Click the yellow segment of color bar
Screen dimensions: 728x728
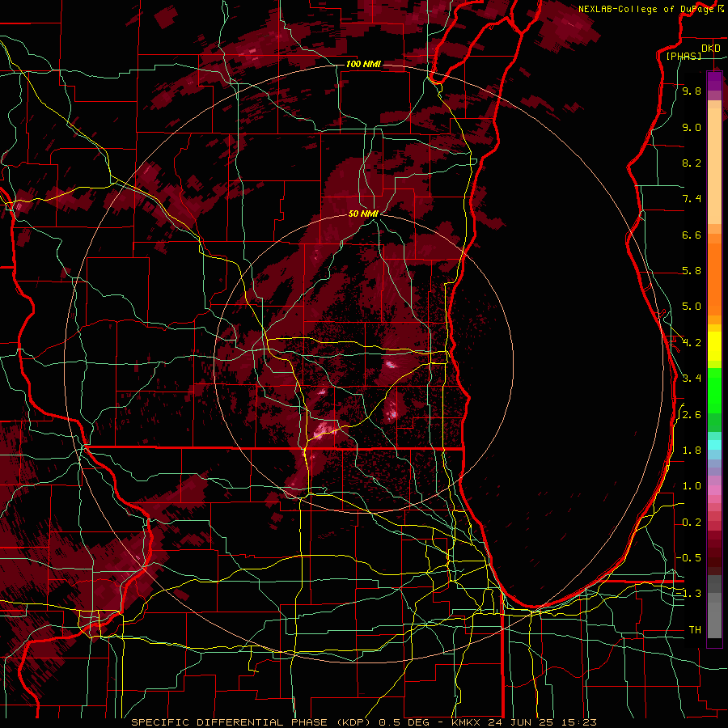pos(714,346)
